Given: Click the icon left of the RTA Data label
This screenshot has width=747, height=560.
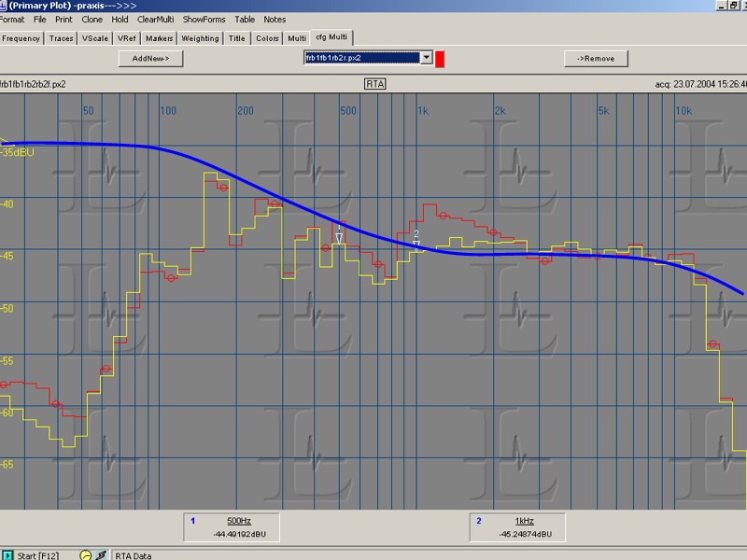Looking at the screenshot, I should (x=101, y=554).
